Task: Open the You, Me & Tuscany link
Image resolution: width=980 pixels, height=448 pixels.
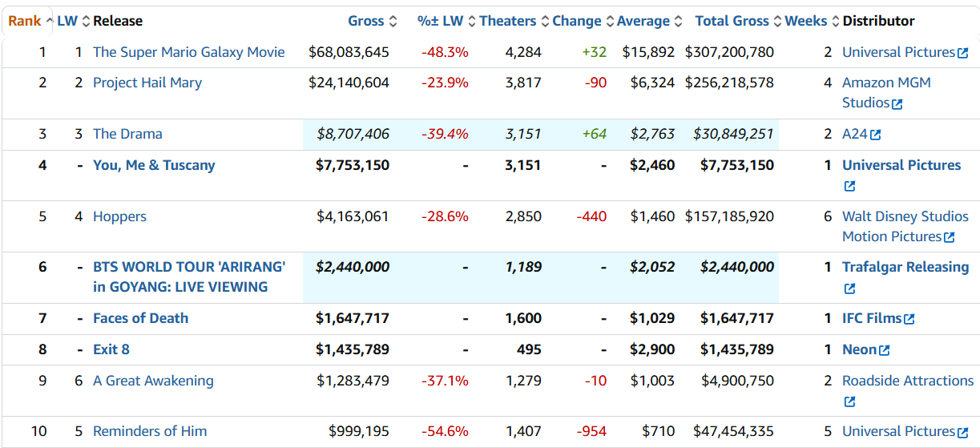Action: point(154,165)
